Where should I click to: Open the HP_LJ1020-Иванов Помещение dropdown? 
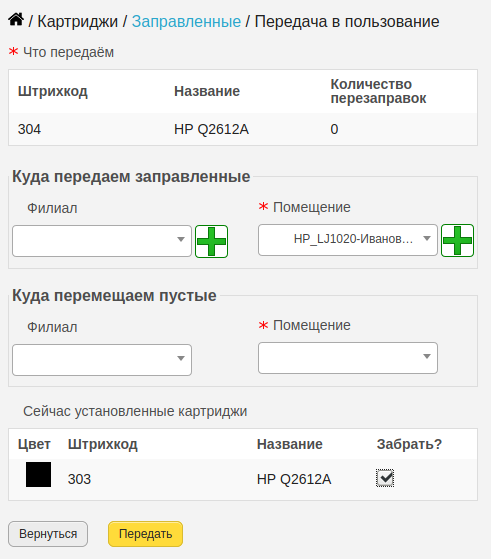point(348,240)
